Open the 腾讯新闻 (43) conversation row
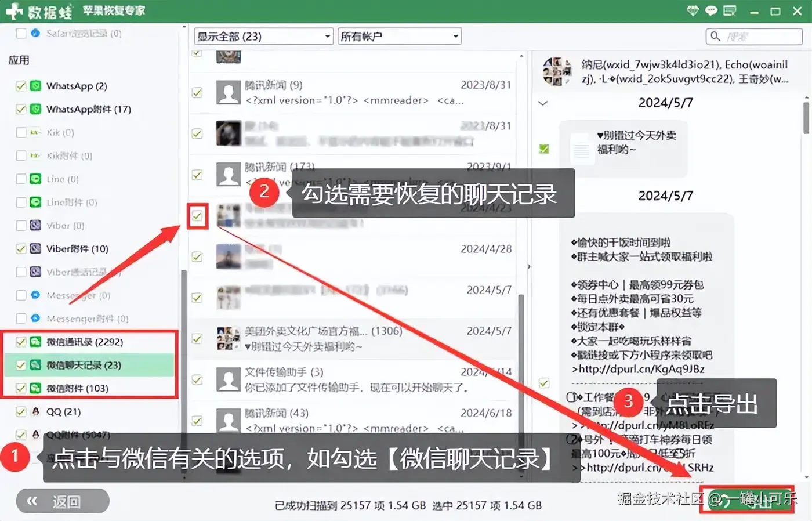Viewport: 812px width, 521px height. [353, 421]
